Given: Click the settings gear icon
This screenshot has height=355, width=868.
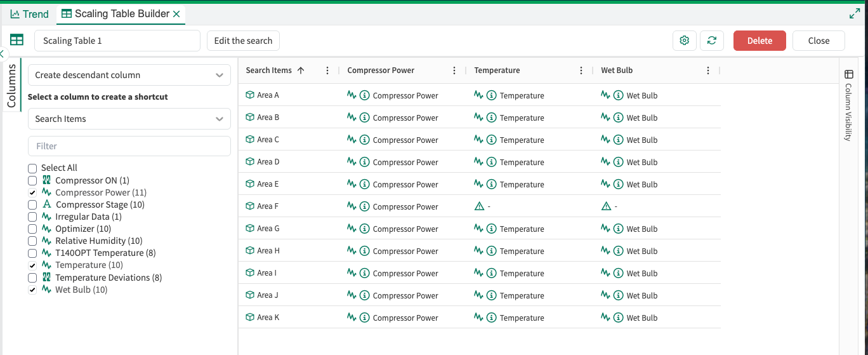Looking at the screenshot, I should [684, 41].
